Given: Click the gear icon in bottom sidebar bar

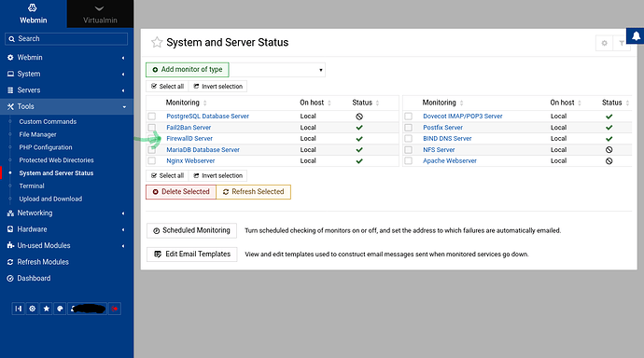Looking at the screenshot, I should coord(32,309).
